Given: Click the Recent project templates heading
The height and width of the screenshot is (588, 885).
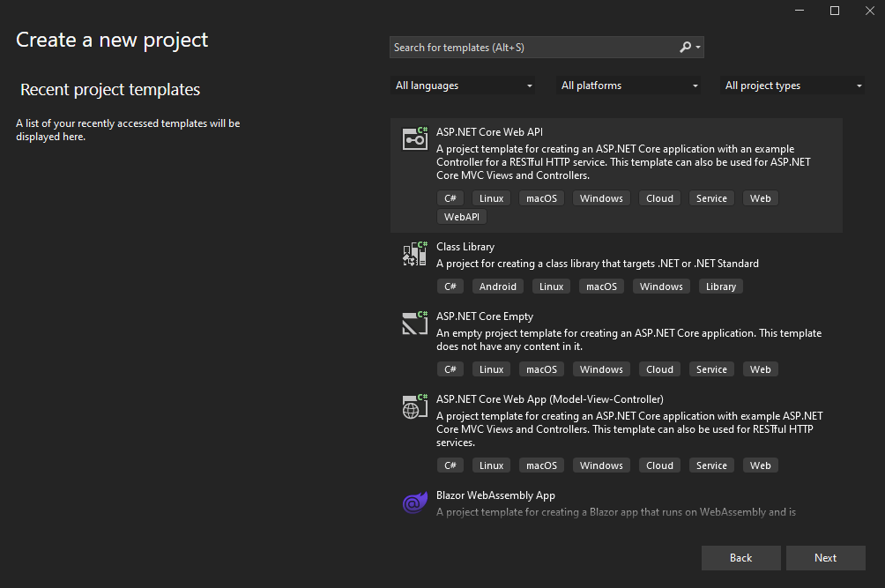Looking at the screenshot, I should (110, 89).
